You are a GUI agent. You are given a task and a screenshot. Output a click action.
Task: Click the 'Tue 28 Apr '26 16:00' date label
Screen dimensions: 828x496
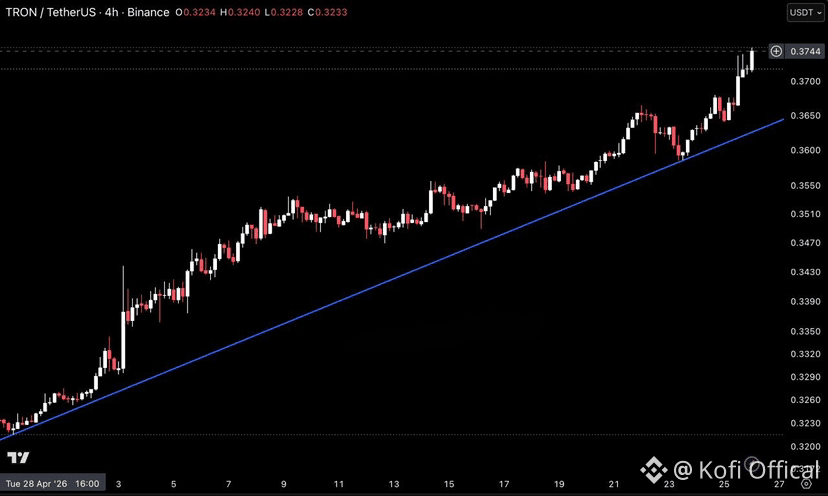coord(52,483)
